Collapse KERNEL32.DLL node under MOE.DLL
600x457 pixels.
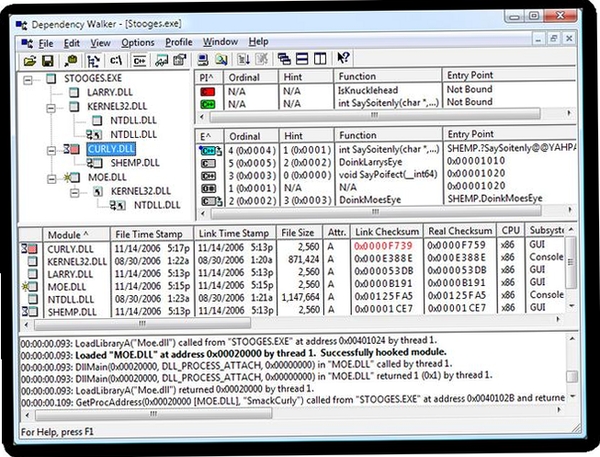[75, 193]
